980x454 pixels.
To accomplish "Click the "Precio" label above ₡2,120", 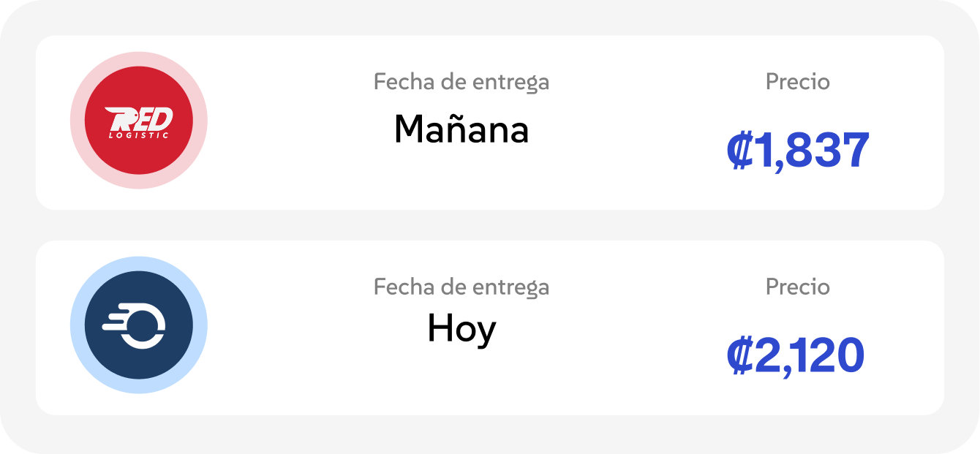I will tap(797, 287).
